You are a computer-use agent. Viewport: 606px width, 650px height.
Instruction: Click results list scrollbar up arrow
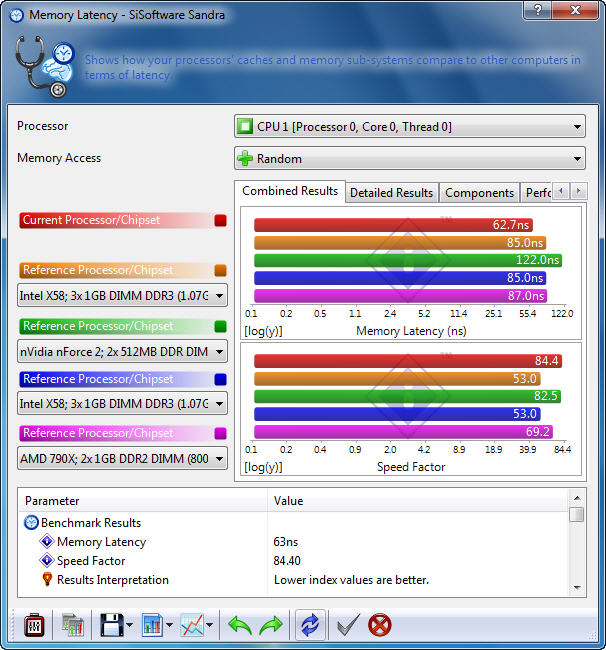(577, 497)
